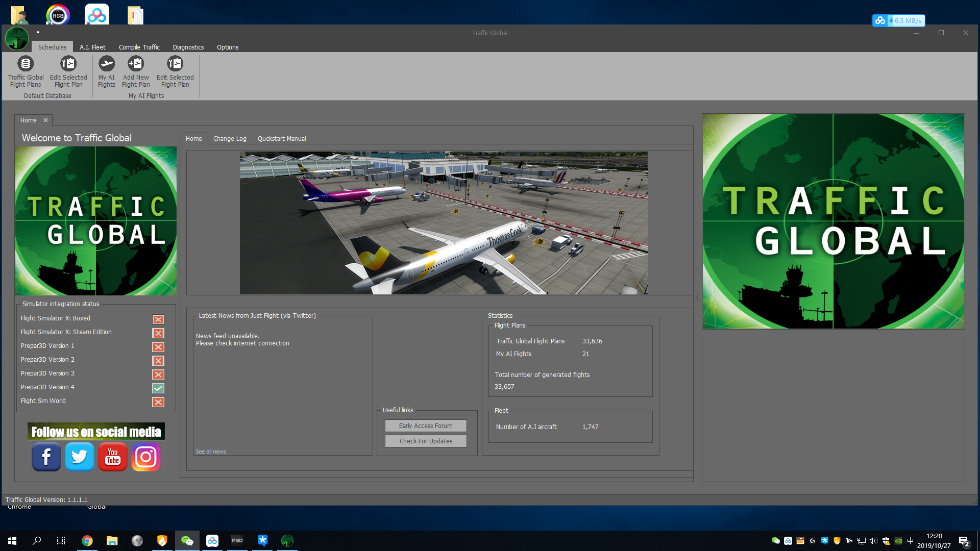Click the Follow us on social media banner
The width and height of the screenshot is (980, 551).
[x=96, y=432]
